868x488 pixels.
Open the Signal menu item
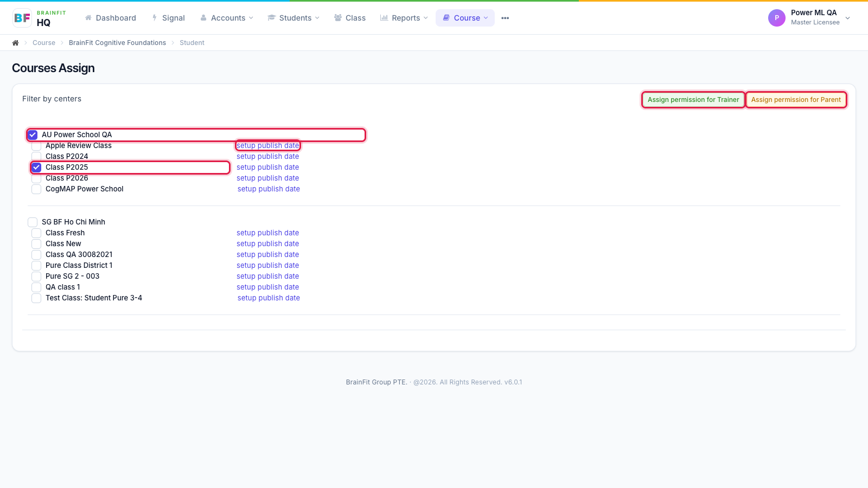tap(168, 18)
